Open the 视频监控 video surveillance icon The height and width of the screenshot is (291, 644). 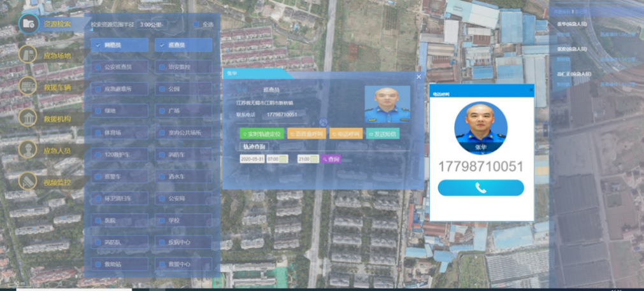[28, 181]
